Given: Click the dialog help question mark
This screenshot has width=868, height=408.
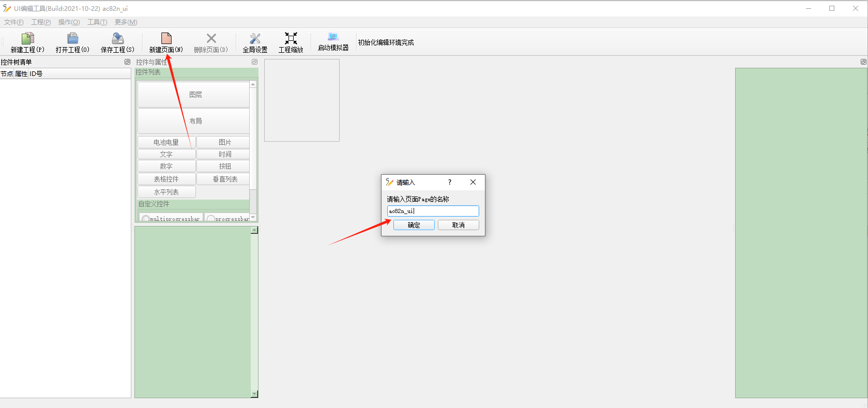Looking at the screenshot, I should pyautogui.click(x=449, y=182).
